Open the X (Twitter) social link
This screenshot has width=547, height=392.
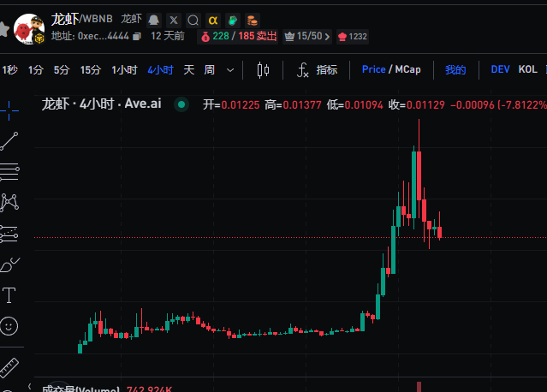[x=174, y=21]
